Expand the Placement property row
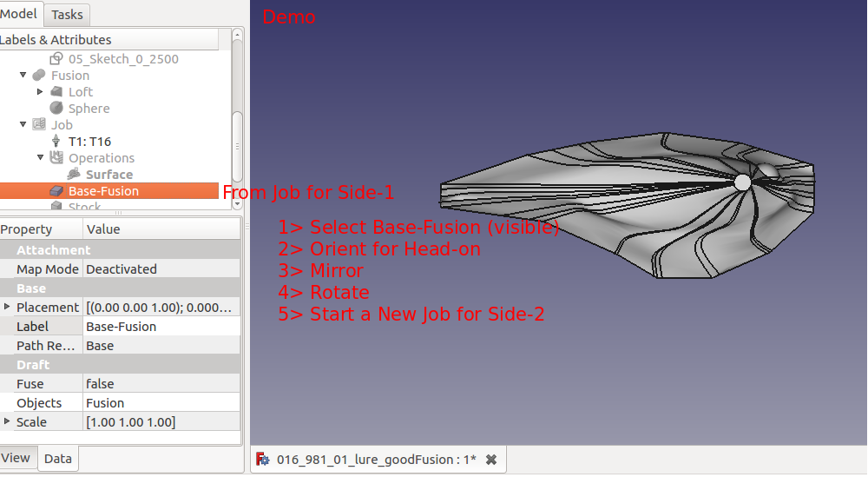 pos(8,308)
